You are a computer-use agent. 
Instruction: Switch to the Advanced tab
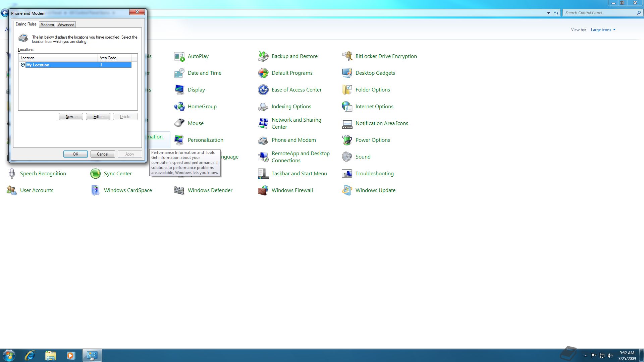pyautogui.click(x=66, y=25)
